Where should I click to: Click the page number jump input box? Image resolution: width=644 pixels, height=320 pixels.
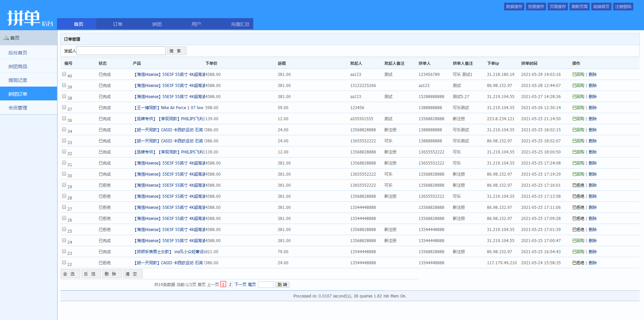(266, 285)
